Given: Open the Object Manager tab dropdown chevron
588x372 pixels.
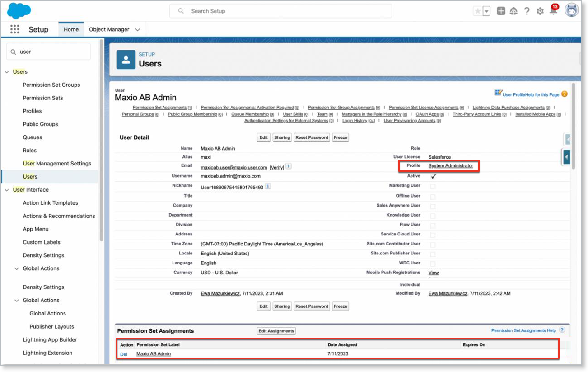Looking at the screenshot, I should coord(137,30).
